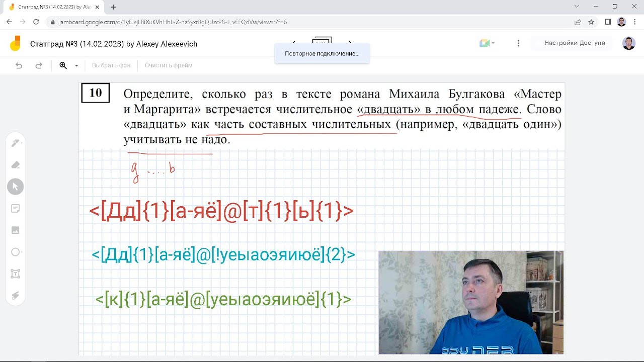
Task: Select the green regex text line
Action: click(x=223, y=300)
